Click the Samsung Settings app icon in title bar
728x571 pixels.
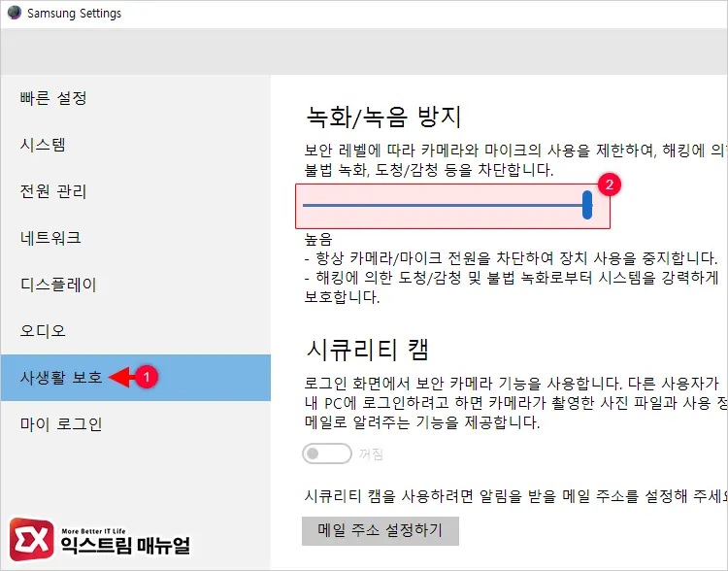tap(14, 14)
